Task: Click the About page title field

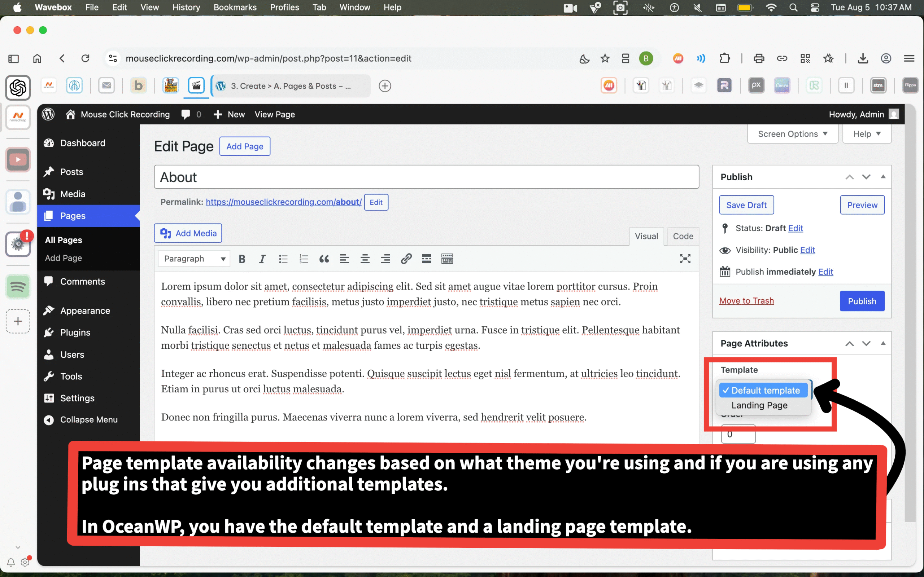Action: point(426,177)
